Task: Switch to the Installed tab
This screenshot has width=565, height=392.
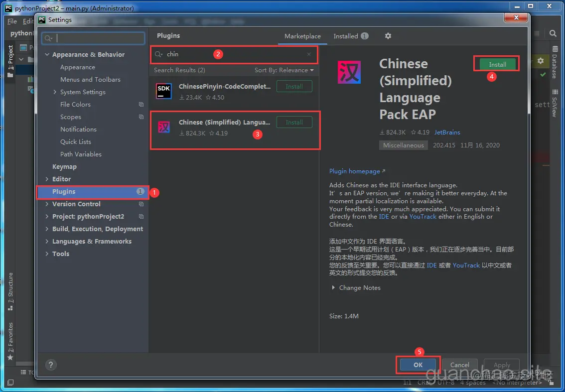Action: 351,36
